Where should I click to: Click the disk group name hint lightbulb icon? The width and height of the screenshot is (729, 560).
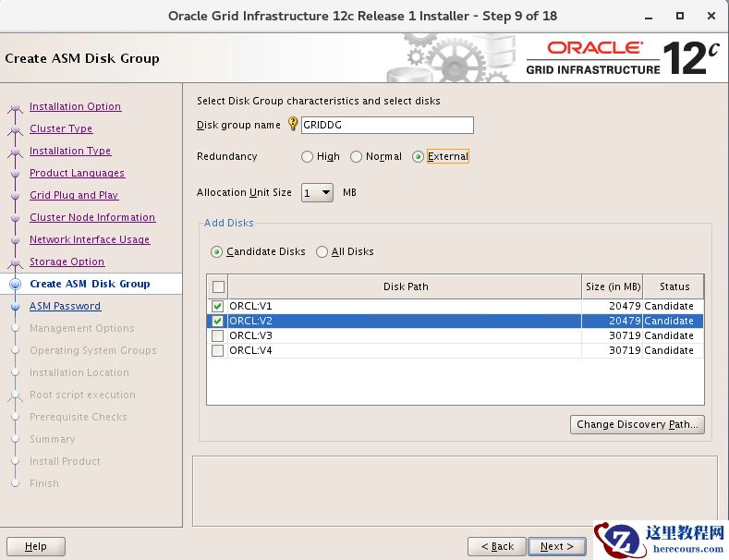[293, 124]
